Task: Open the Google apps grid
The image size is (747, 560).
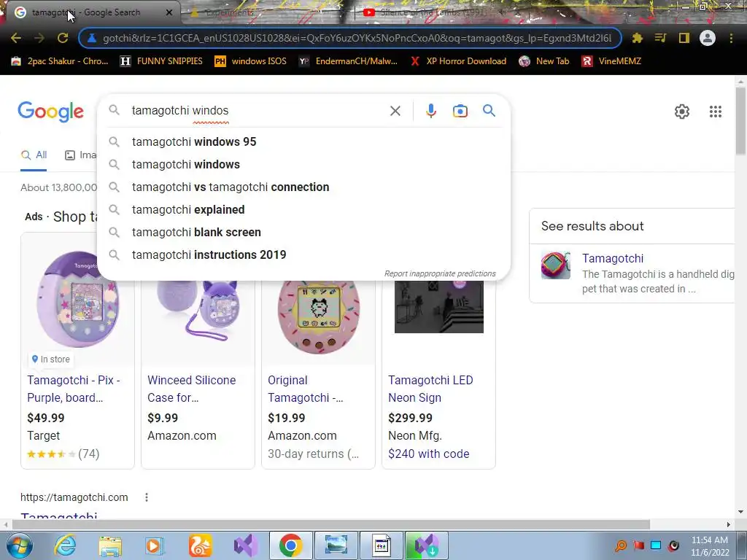Action: [x=715, y=112]
